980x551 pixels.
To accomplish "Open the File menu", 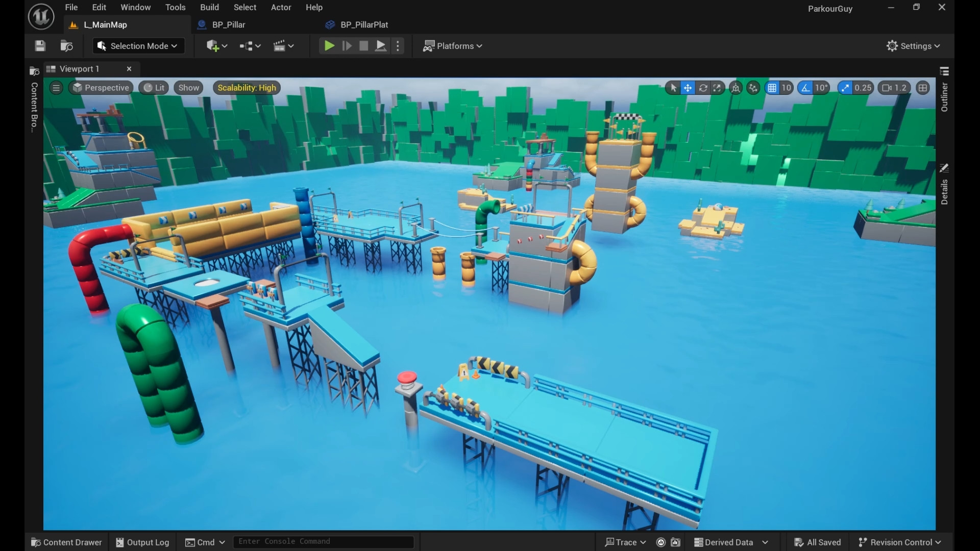I will pos(71,7).
